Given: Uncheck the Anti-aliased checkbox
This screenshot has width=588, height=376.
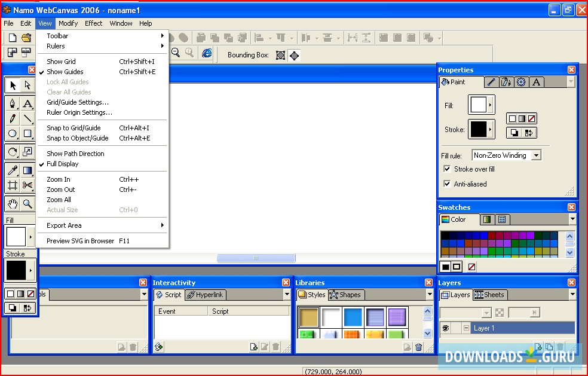Looking at the screenshot, I should pos(447,184).
